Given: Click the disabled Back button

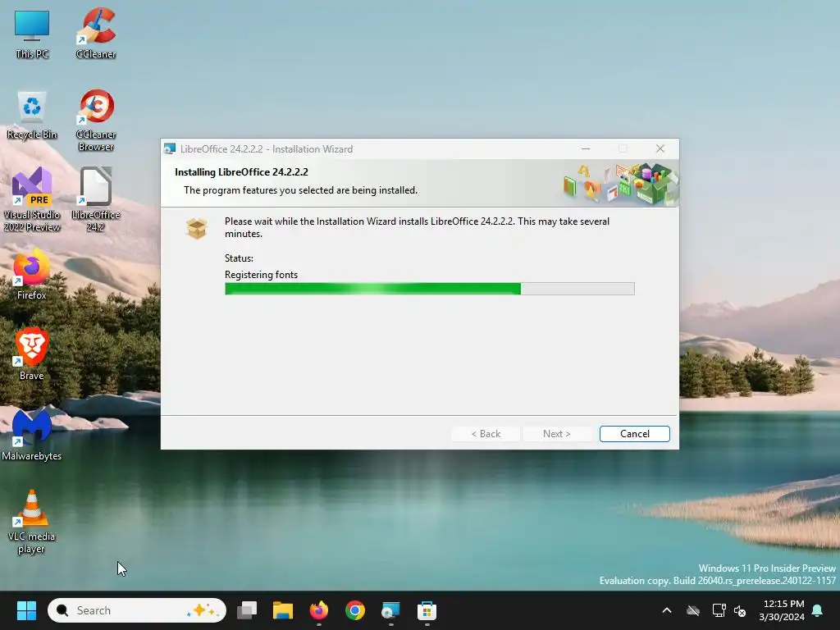Looking at the screenshot, I should click(486, 434).
